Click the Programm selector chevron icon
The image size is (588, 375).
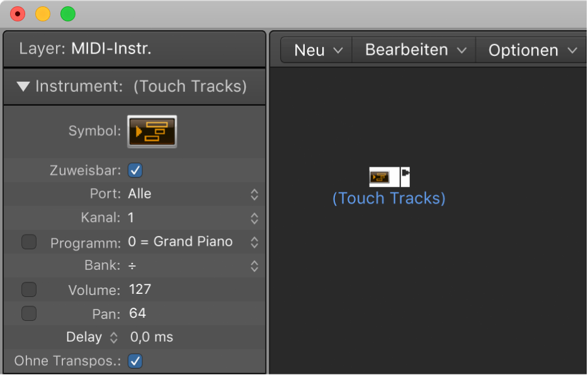coord(254,242)
